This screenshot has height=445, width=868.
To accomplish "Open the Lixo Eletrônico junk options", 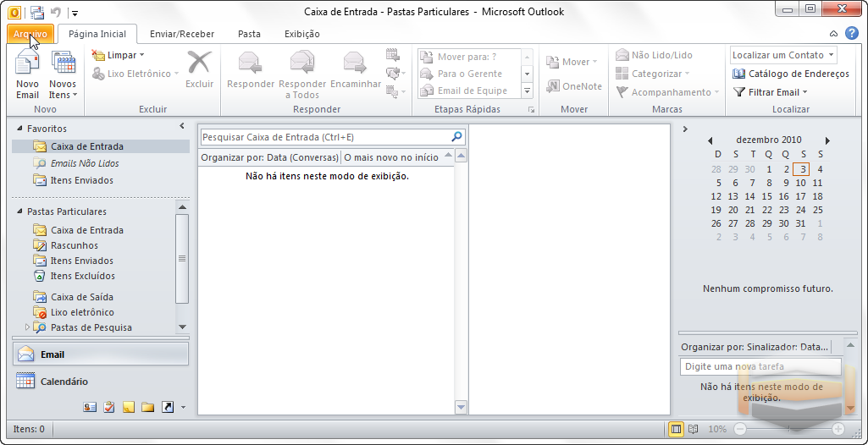I will pos(135,74).
